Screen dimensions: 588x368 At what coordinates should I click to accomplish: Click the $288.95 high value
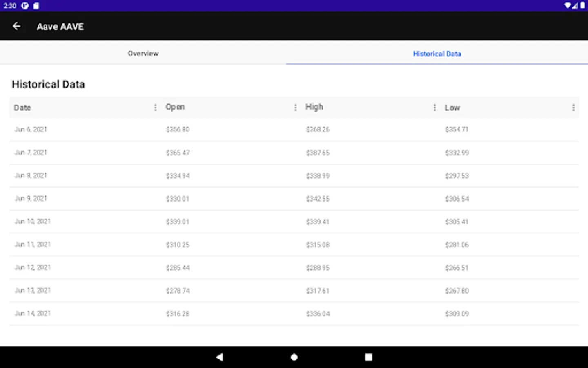coord(318,268)
